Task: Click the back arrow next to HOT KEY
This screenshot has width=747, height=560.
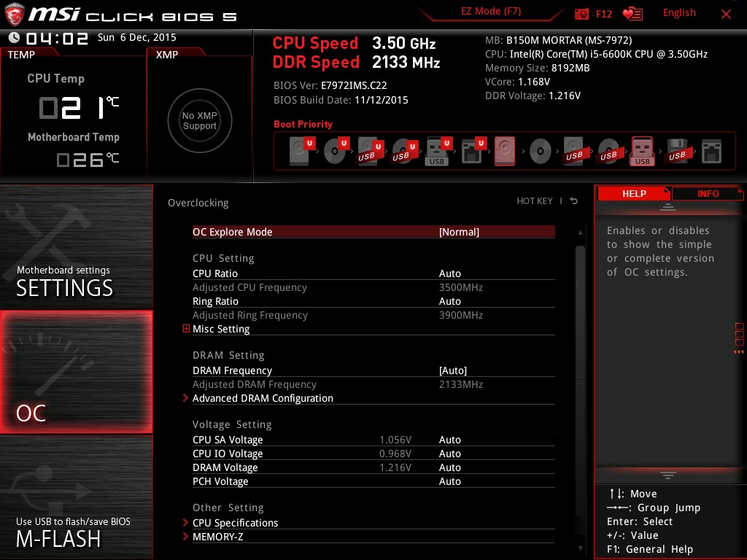Action: click(574, 201)
